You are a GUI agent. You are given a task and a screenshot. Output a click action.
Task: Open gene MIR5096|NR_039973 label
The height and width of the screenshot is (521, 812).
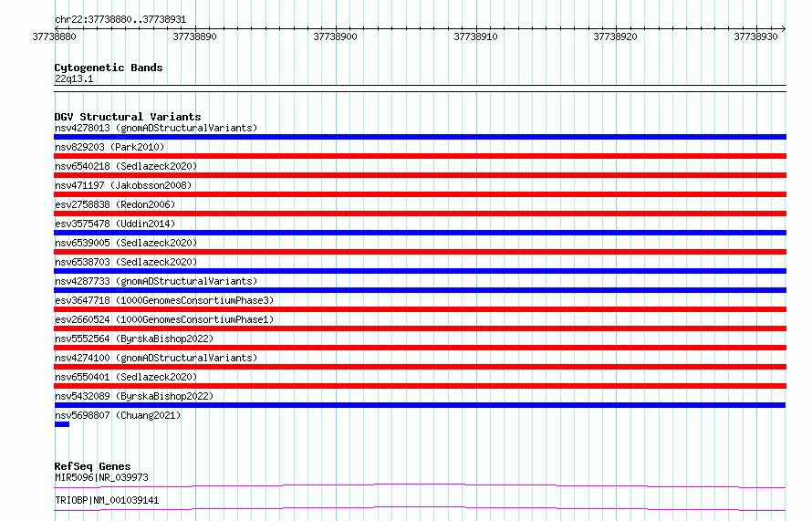pos(101,477)
